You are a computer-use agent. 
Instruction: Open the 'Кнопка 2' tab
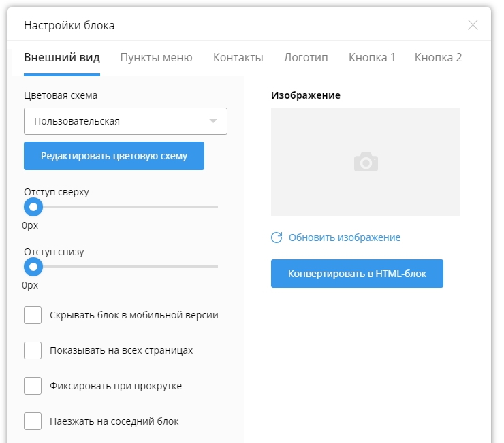click(x=438, y=57)
